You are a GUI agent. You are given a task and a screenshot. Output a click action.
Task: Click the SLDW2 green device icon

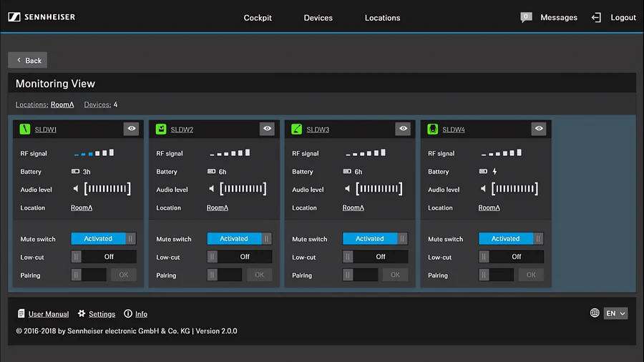(x=161, y=129)
